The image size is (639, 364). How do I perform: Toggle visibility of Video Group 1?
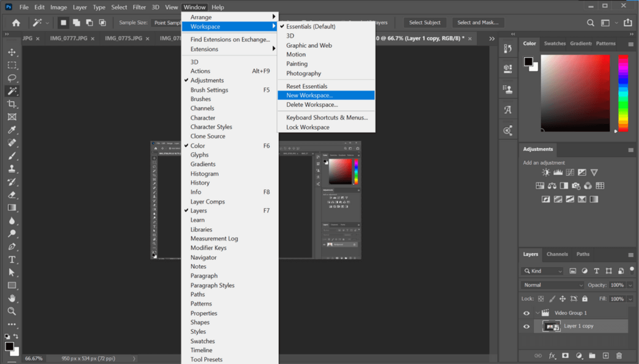pos(526,313)
